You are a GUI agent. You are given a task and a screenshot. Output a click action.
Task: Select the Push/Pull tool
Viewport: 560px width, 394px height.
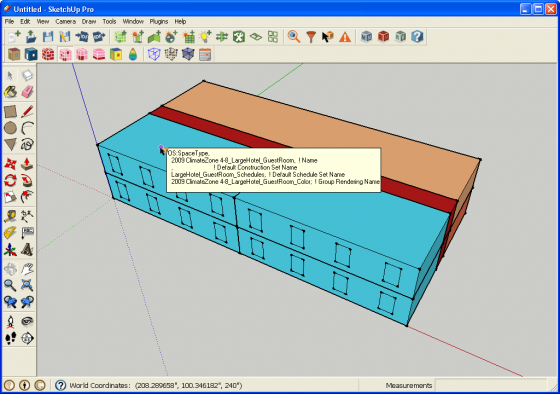pos(28,164)
